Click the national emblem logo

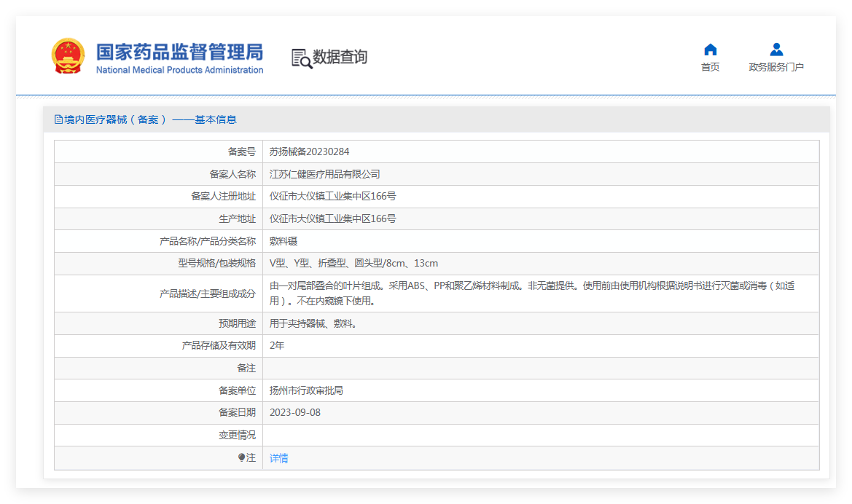coord(69,57)
